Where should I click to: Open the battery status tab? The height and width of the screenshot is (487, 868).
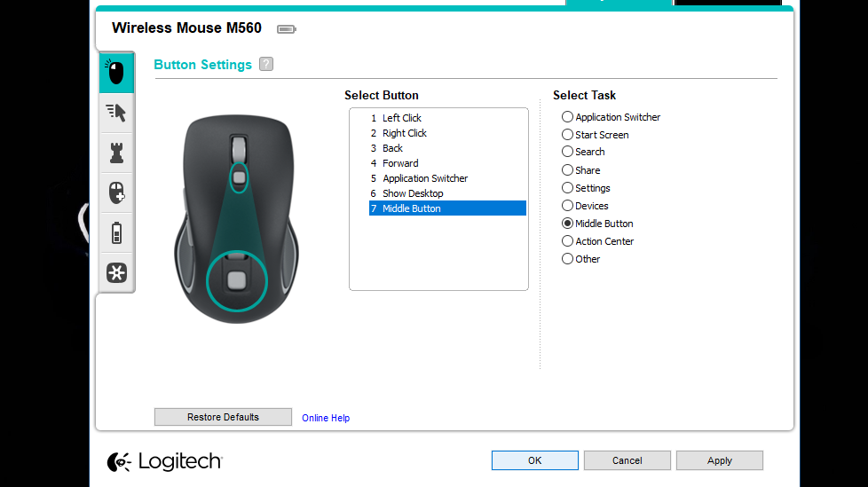coord(116,233)
